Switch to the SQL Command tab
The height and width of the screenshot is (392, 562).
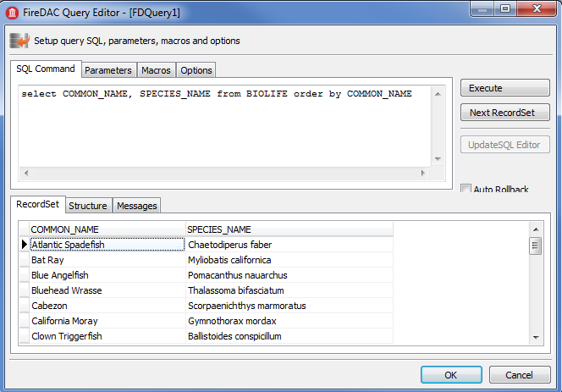coord(46,69)
